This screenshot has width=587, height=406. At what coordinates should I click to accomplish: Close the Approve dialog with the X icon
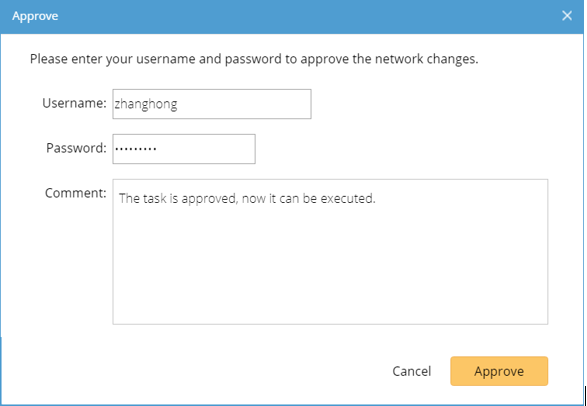click(x=567, y=16)
